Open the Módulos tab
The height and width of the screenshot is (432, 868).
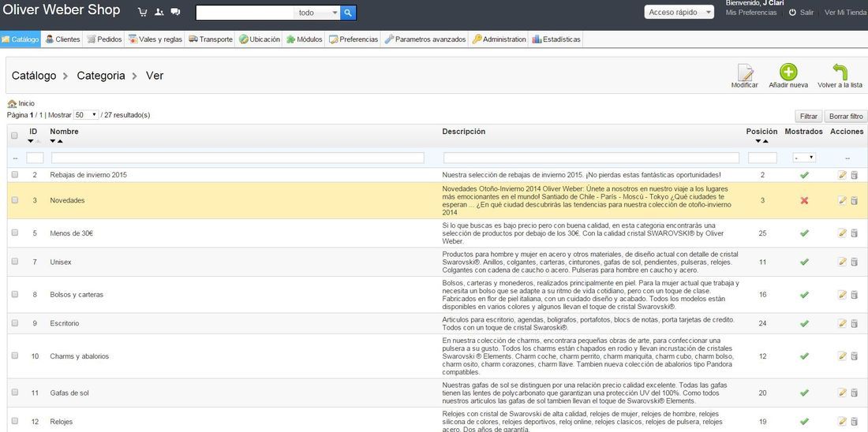point(304,39)
